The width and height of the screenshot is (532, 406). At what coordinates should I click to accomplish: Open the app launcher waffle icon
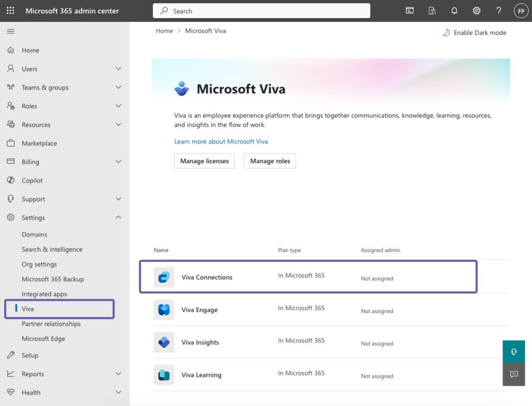10,10
